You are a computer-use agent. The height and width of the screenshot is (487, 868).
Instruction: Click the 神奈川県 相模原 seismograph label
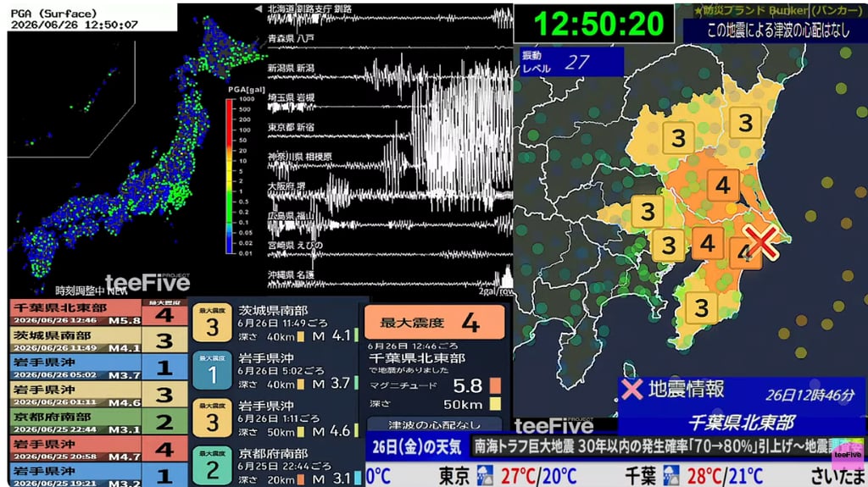300,157
